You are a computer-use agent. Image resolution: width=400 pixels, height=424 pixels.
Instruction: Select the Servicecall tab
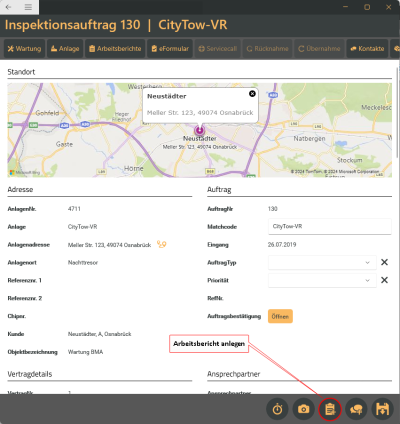tap(217, 49)
